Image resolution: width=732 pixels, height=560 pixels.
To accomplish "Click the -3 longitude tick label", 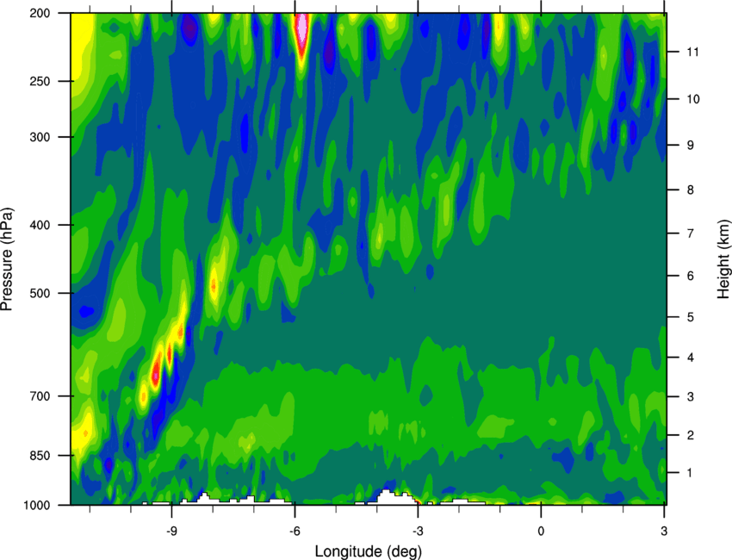I will point(418,531).
